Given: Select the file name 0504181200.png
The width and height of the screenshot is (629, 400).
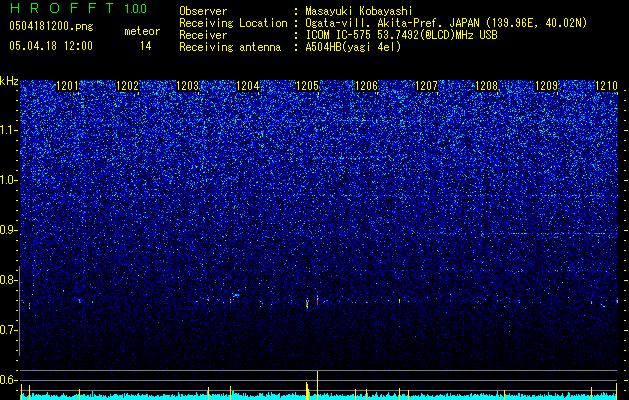Looking at the screenshot, I should click(51, 26).
